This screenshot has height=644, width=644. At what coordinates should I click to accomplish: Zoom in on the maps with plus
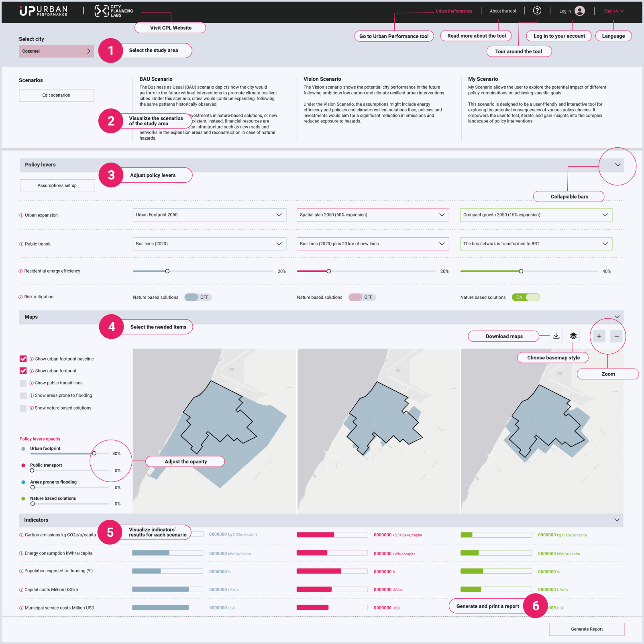599,336
